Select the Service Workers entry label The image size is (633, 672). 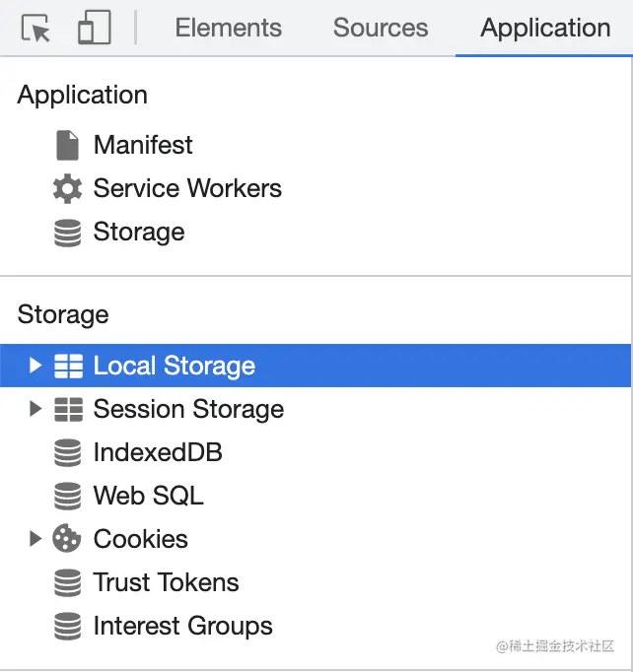pyautogui.click(x=187, y=188)
